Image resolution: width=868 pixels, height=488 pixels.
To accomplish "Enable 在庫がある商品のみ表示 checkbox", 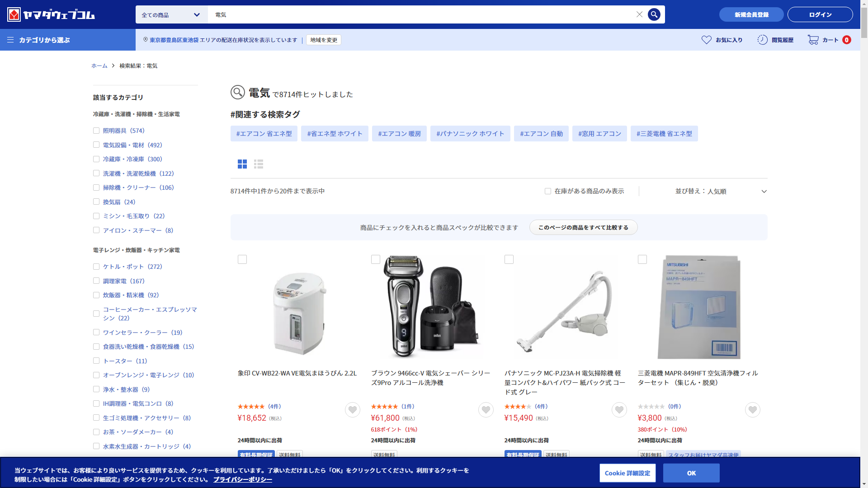I will (548, 191).
